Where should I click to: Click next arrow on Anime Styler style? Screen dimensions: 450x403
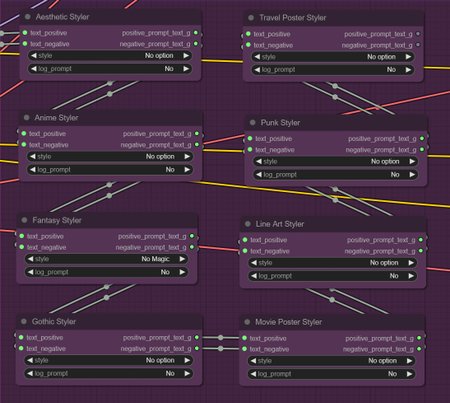187,156
